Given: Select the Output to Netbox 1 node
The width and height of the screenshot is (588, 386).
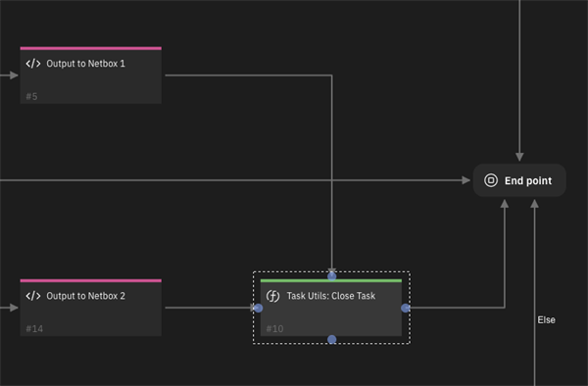Looking at the screenshot, I should pos(91,75).
